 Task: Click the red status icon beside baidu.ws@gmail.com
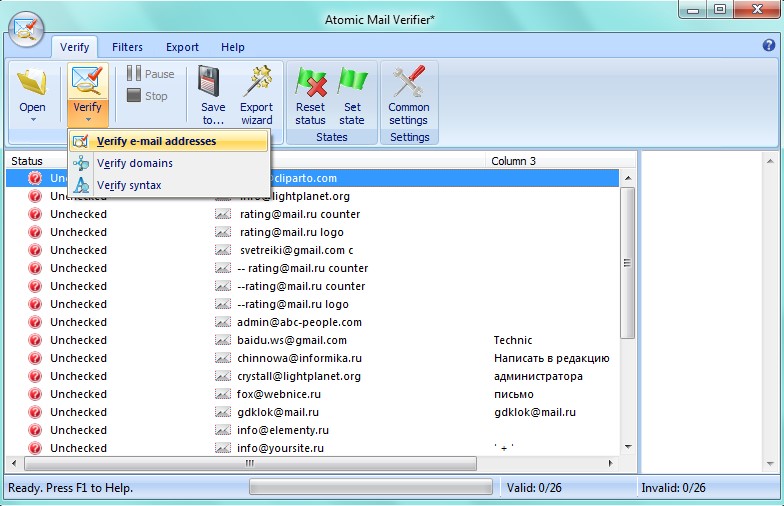pos(34,340)
